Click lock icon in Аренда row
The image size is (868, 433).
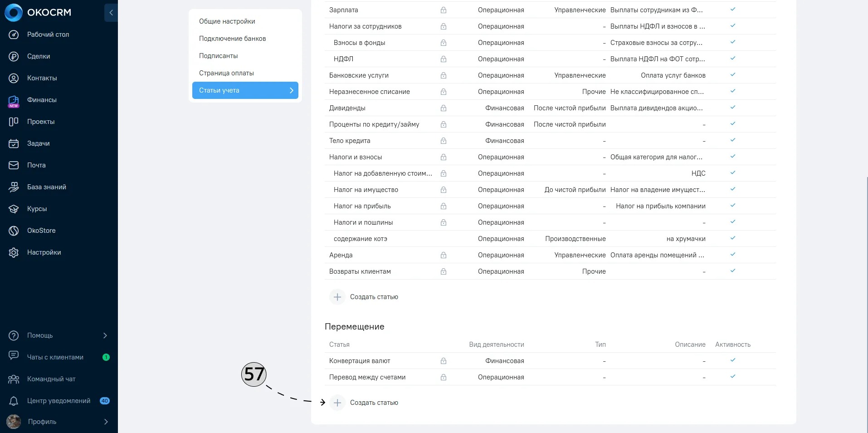click(444, 255)
